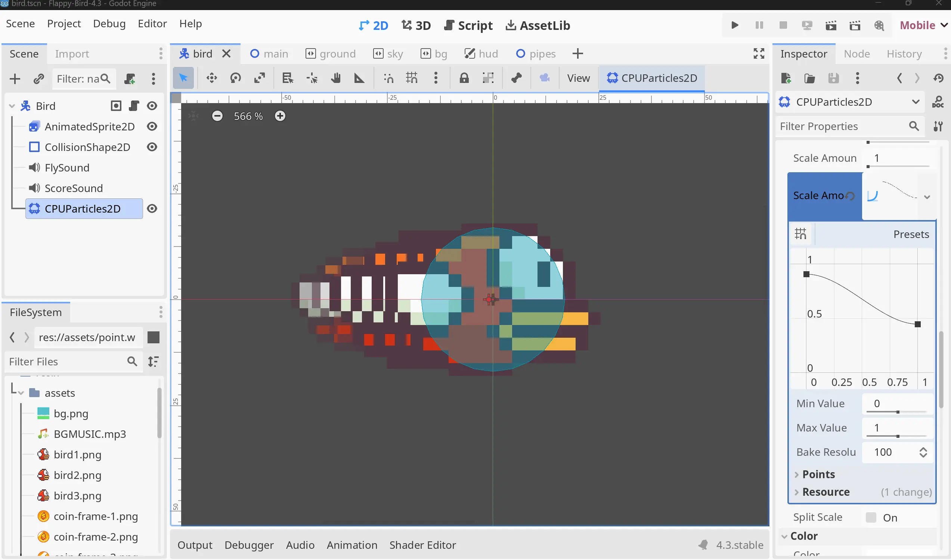Run the current scene

click(x=831, y=25)
